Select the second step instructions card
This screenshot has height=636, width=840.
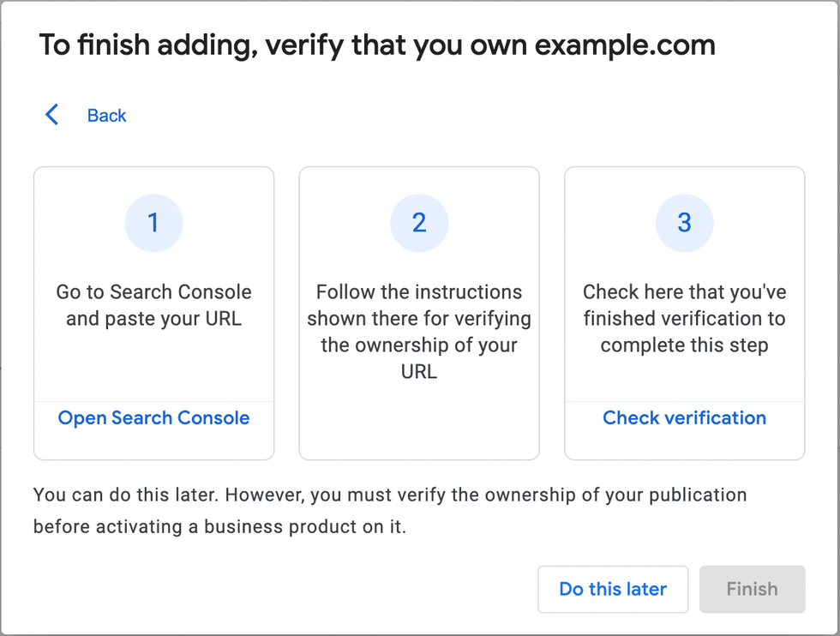pyautogui.click(x=418, y=313)
